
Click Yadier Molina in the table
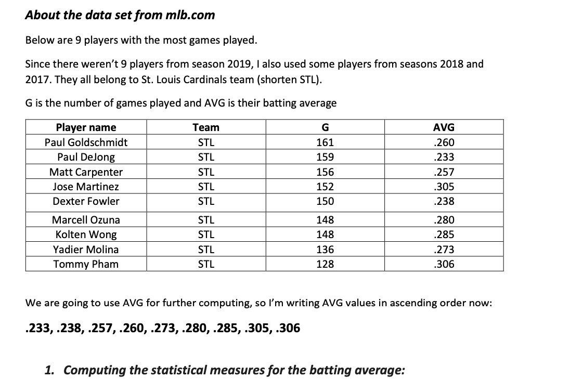click(86, 250)
